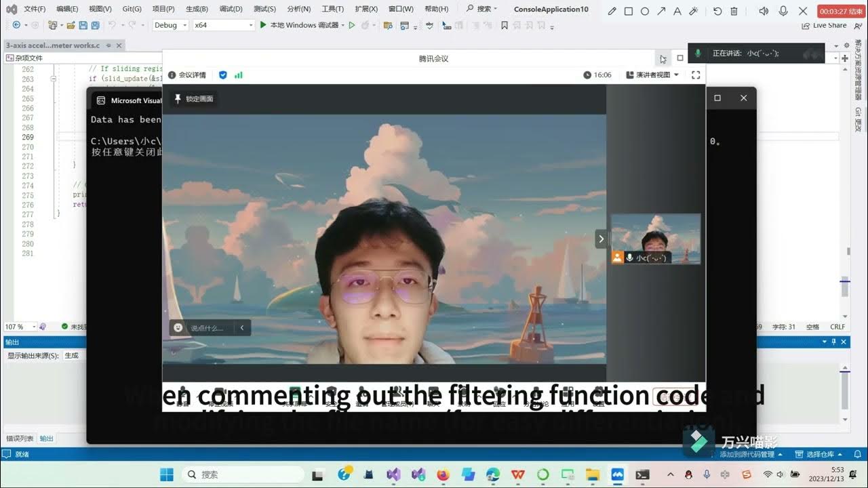
Task: Click the open file folder icon
Action: click(70, 25)
